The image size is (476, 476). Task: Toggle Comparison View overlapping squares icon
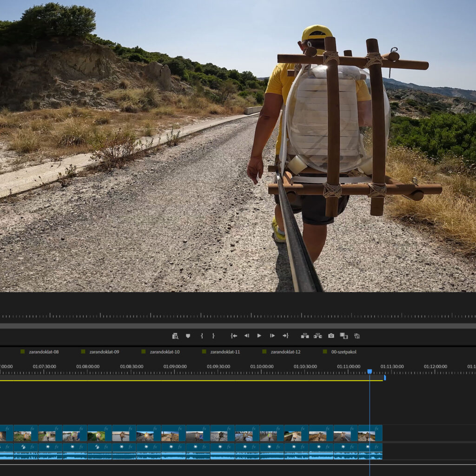(x=344, y=336)
